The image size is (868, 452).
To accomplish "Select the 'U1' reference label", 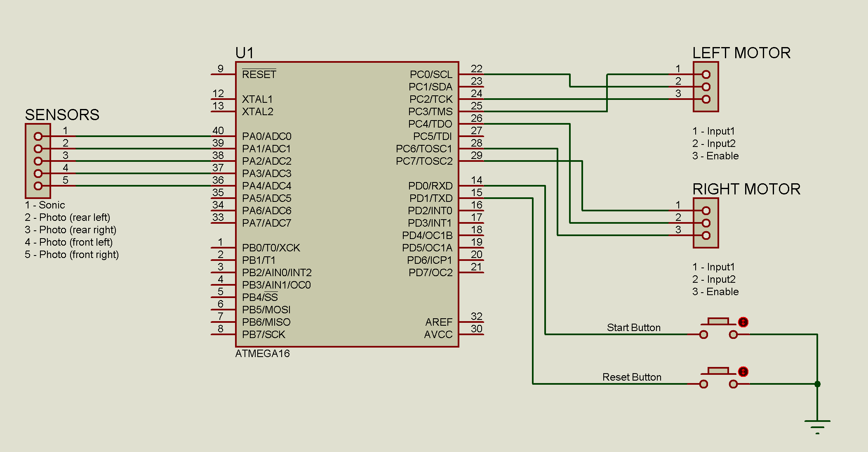I will pyautogui.click(x=245, y=53).
